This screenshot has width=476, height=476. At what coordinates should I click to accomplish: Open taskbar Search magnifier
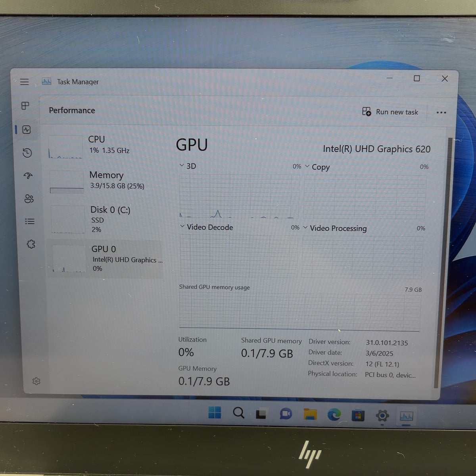(238, 413)
